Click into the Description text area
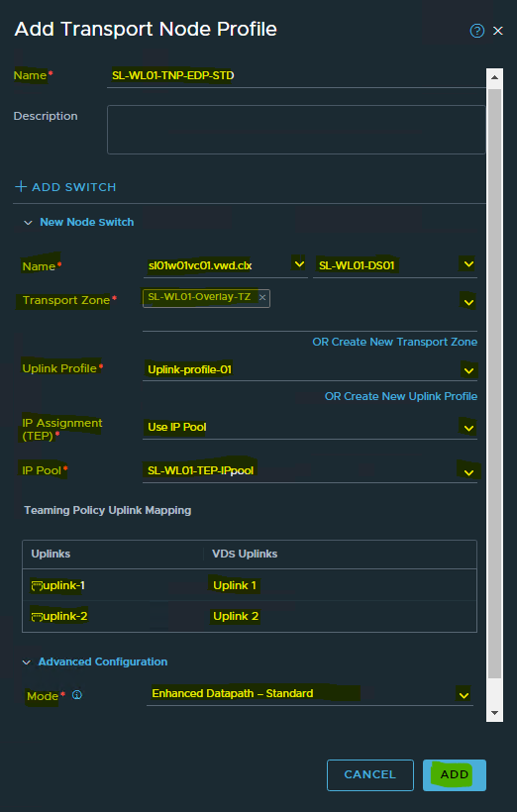517x812 pixels. [296, 130]
